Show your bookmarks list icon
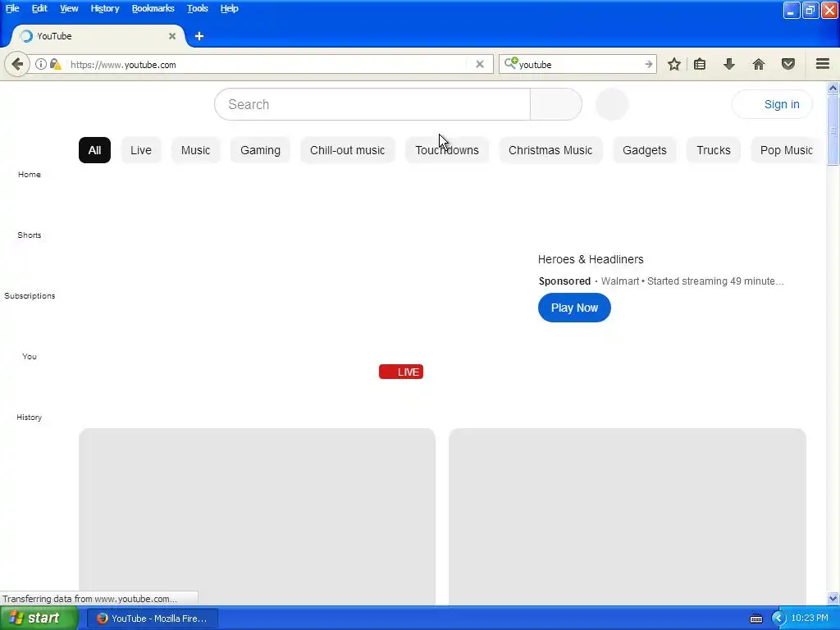 click(x=700, y=64)
